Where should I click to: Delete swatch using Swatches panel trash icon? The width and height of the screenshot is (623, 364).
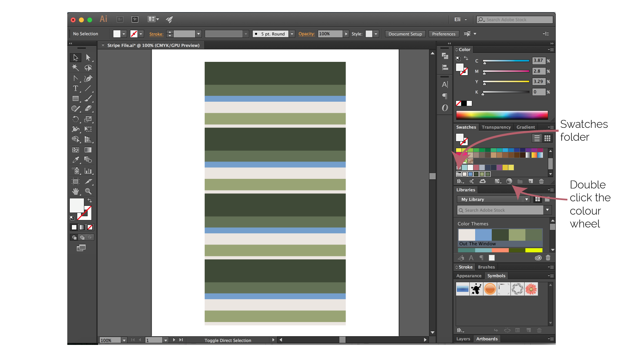pyautogui.click(x=541, y=181)
